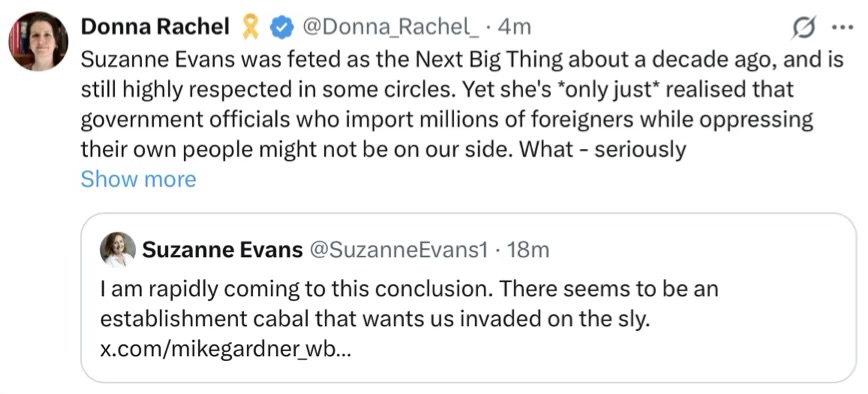The height and width of the screenshot is (394, 868).
Task: Click the quoted tweet card border area
Action: click(x=468, y=298)
